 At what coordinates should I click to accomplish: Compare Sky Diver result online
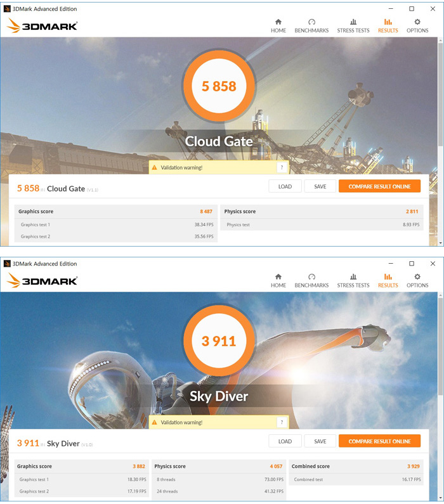click(379, 441)
